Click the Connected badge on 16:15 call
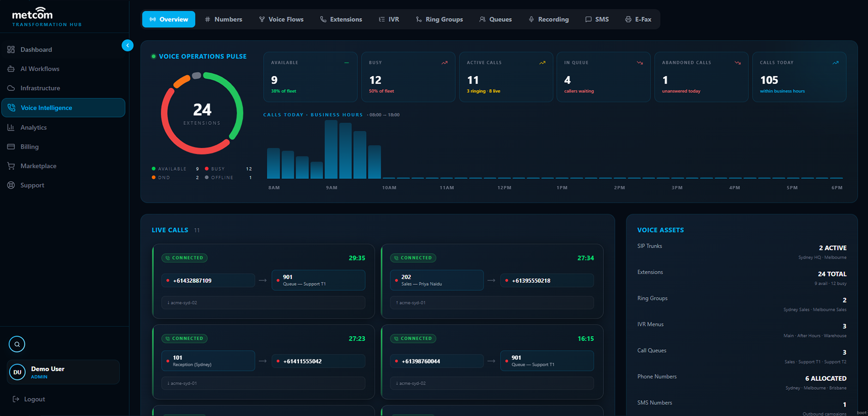Screen dimensions: 868x416 413,338
